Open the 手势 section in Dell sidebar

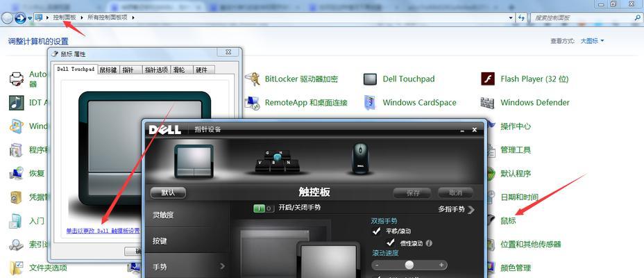point(187,266)
